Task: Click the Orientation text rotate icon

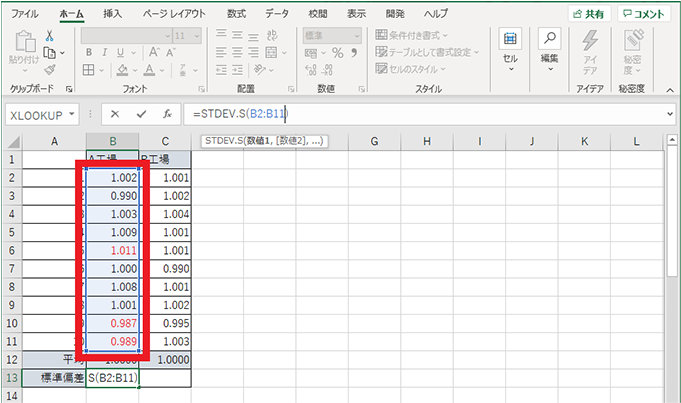Action: tap(260, 69)
